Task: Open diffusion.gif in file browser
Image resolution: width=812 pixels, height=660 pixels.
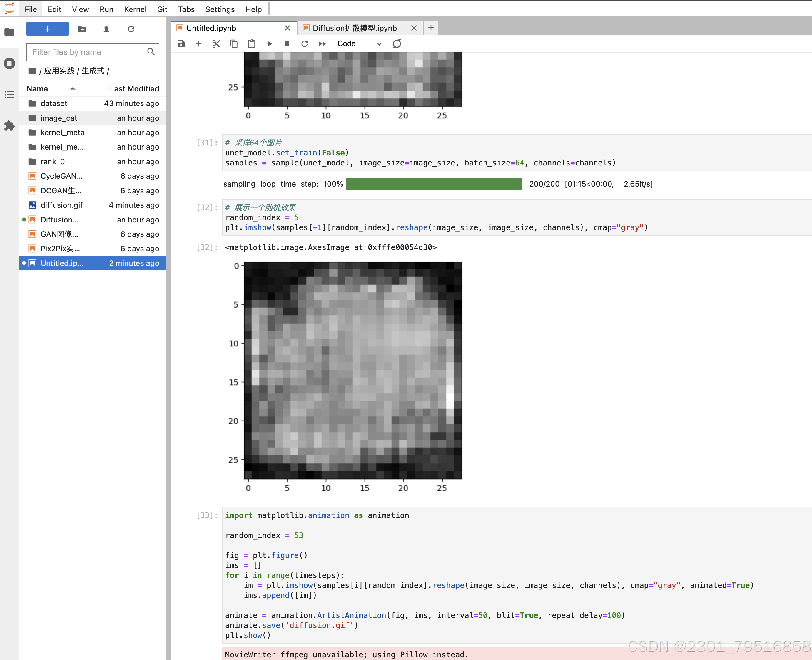Action: click(x=62, y=205)
